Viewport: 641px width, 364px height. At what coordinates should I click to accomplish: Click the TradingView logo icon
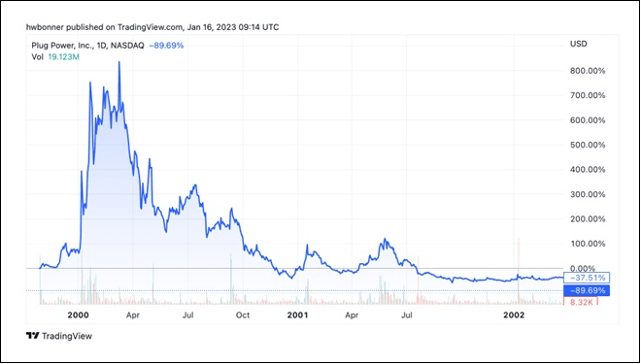coord(32,336)
